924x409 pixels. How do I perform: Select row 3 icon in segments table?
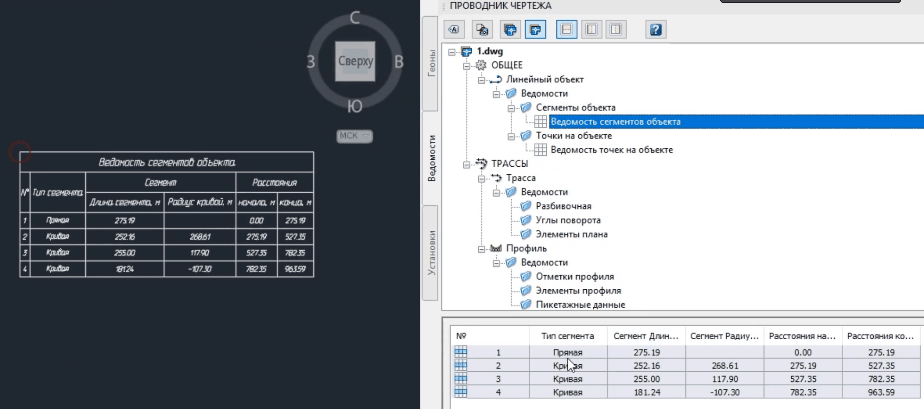click(461, 379)
